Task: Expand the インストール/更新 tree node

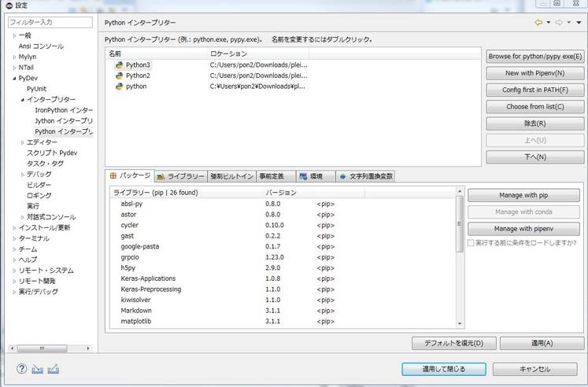Action: (14, 228)
